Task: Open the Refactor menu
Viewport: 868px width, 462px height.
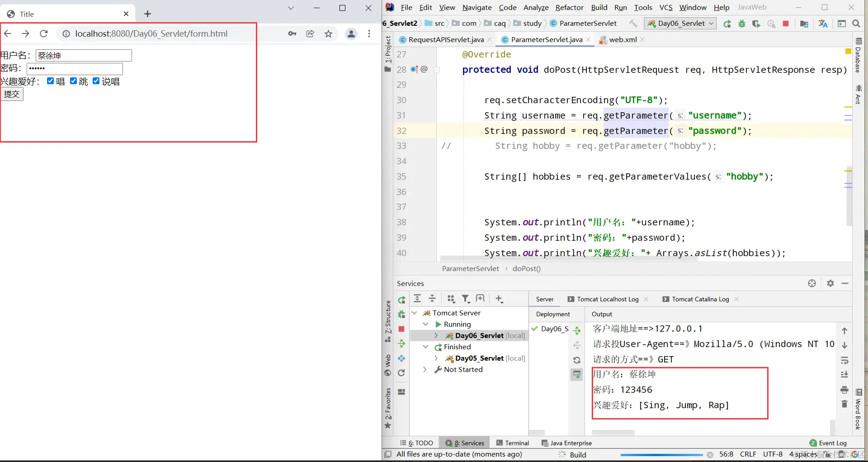Action: coord(570,7)
